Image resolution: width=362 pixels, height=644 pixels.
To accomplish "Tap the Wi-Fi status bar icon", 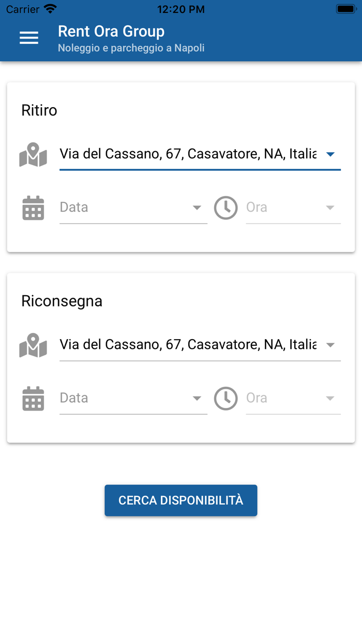I will (50, 9).
